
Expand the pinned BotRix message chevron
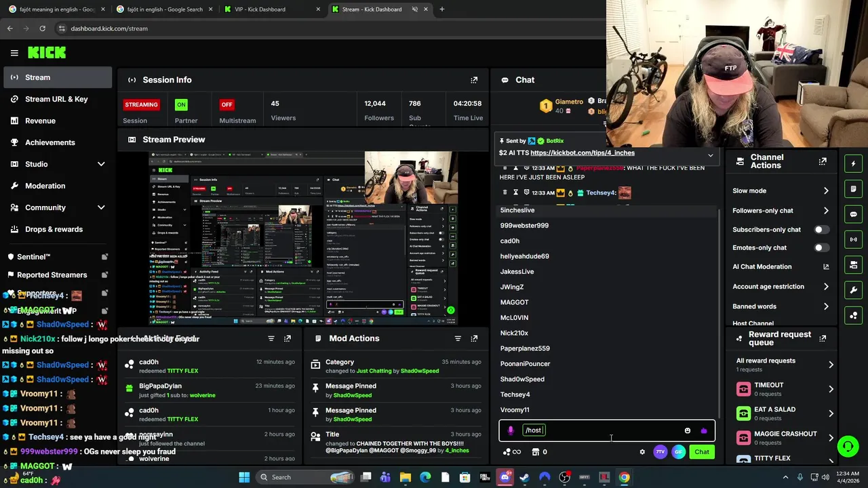[x=711, y=155]
